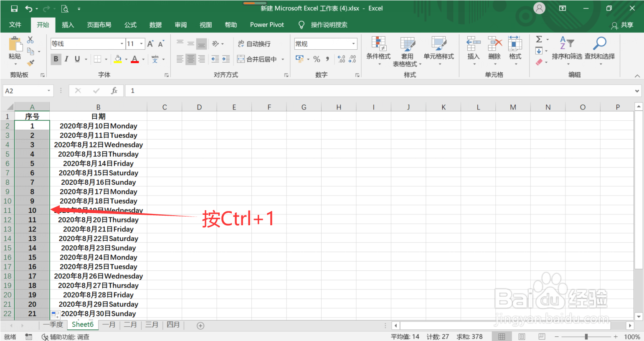Open Format as Table gallery
The height and width of the screenshot is (341, 644).
click(407, 51)
